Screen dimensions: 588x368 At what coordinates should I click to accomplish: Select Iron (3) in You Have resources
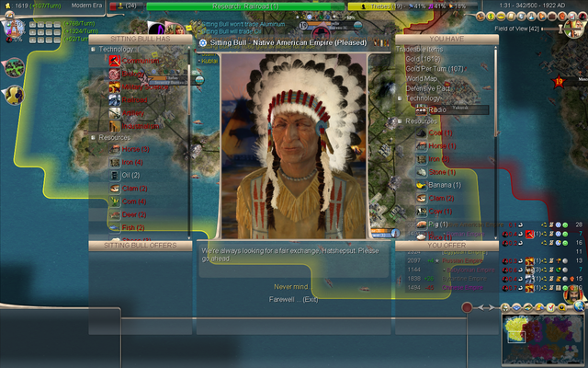[x=439, y=159]
